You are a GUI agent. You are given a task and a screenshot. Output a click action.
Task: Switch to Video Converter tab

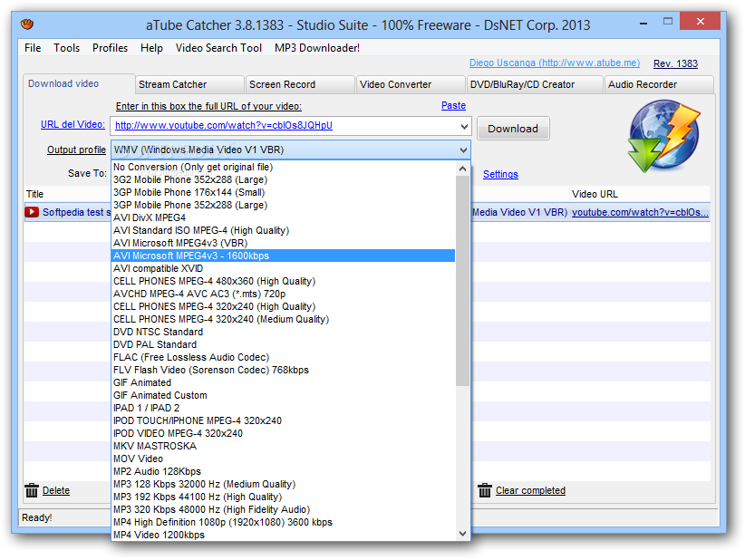pos(411,84)
